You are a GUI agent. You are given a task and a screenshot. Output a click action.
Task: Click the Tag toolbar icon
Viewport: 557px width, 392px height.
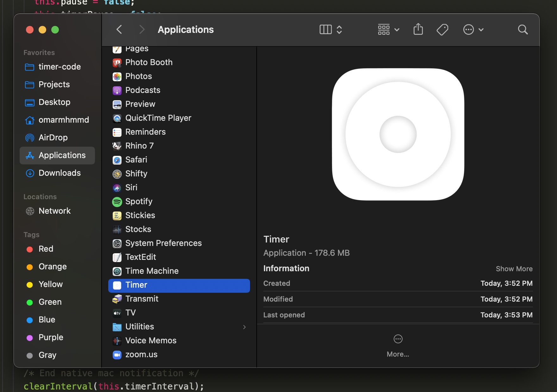(442, 30)
